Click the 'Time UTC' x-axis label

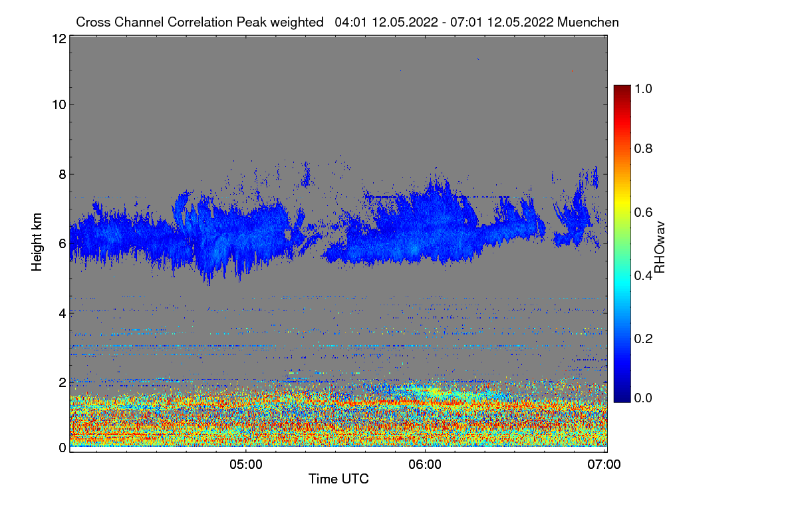[x=338, y=479]
